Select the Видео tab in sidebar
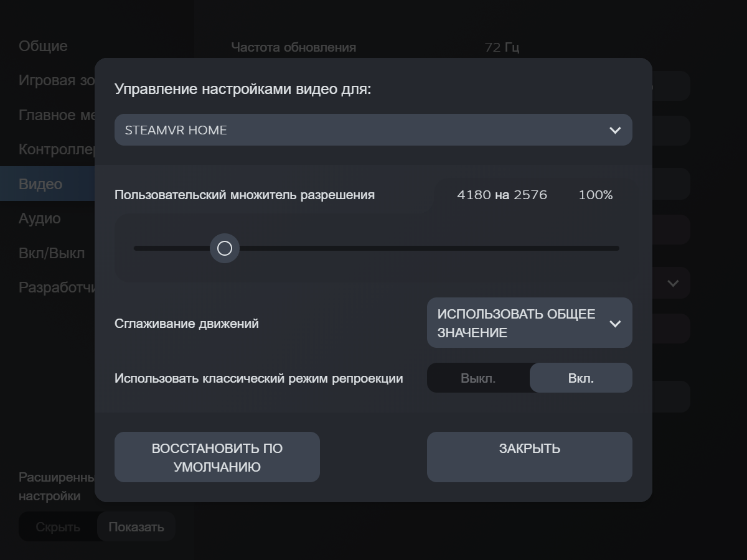Image resolution: width=747 pixels, height=560 pixels. pos(40,184)
